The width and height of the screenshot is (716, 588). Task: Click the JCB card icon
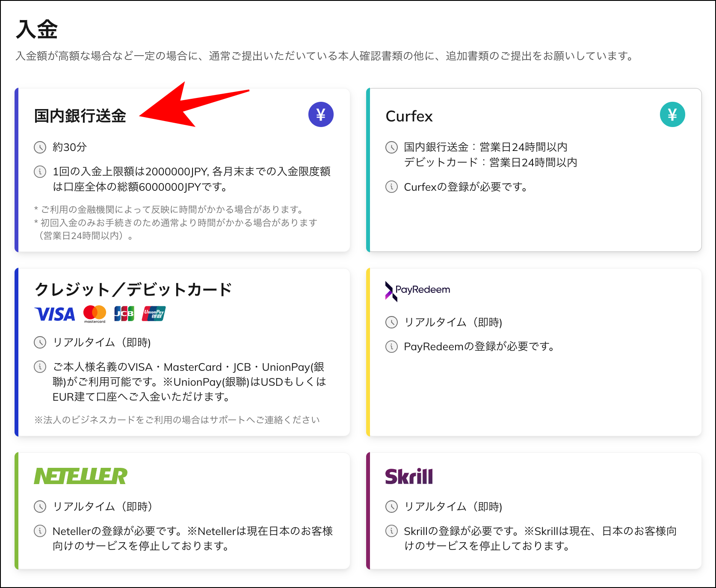124,313
